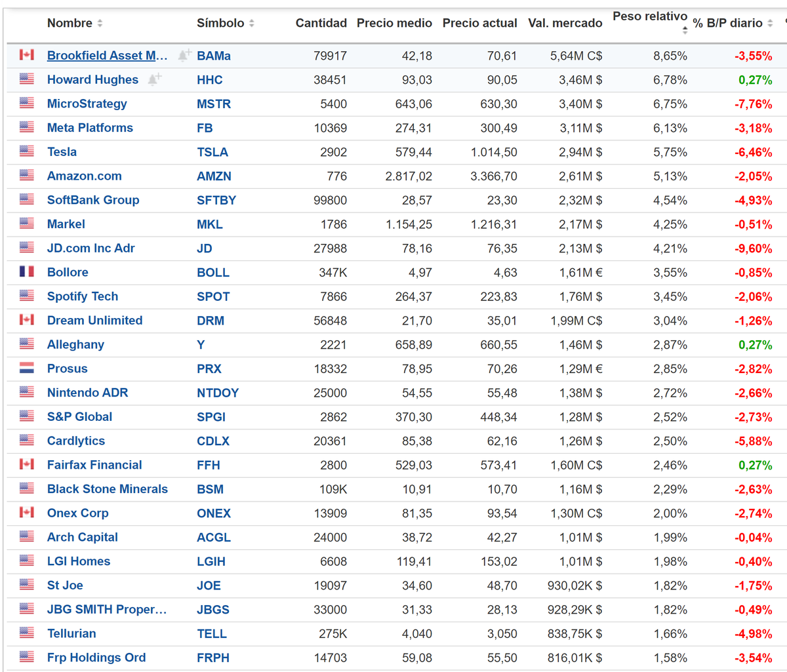Viewport: 787px width, 672px height.
Task: Open the Nintendo ADR link
Action: [x=87, y=393]
